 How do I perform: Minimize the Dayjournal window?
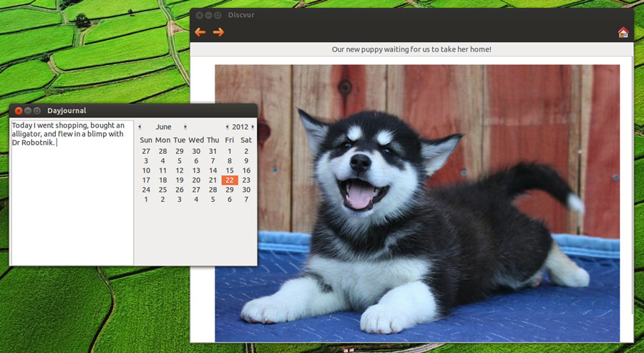tap(28, 110)
